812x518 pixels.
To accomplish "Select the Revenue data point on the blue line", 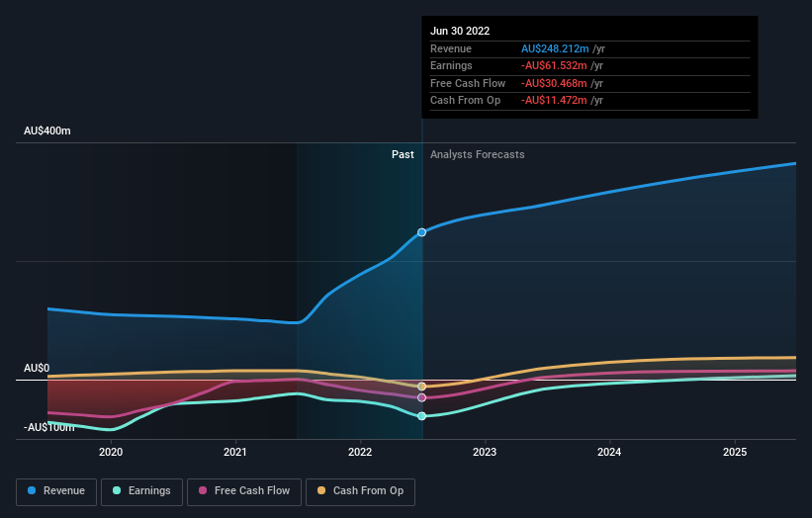I will [422, 232].
